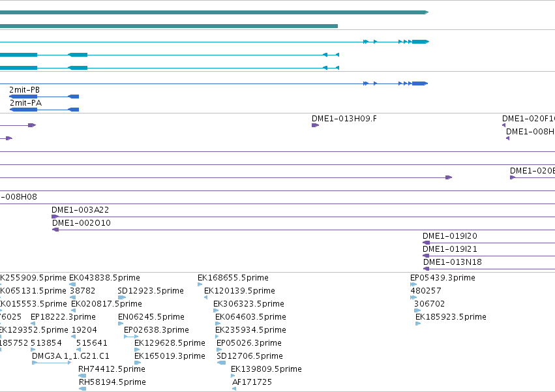Click the 513854 feature label

tap(46, 343)
